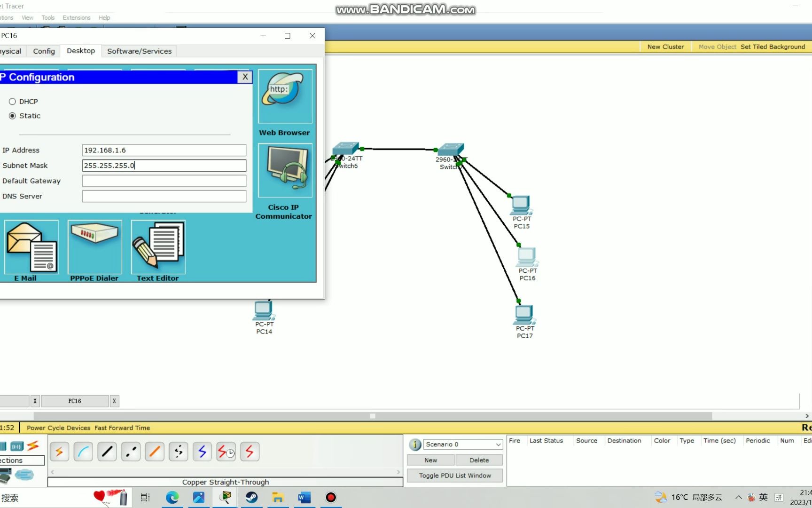Open the Text Editor app

[158, 247]
